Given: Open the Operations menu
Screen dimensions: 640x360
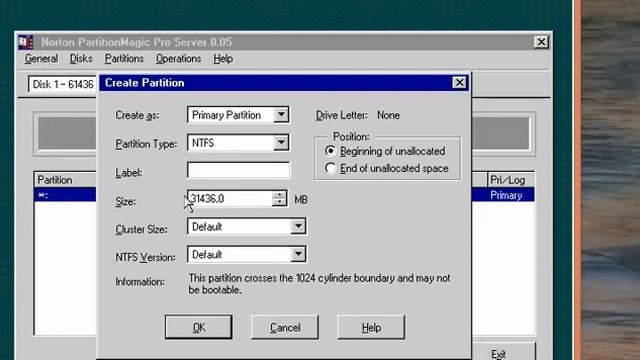Looking at the screenshot, I should click(178, 59).
